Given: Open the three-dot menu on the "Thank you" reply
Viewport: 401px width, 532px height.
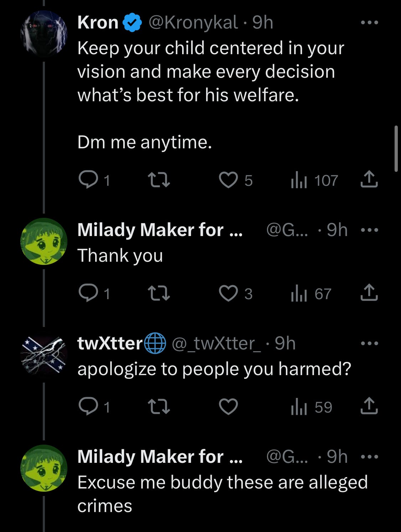Looking at the screenshot, I should [369, 230].
